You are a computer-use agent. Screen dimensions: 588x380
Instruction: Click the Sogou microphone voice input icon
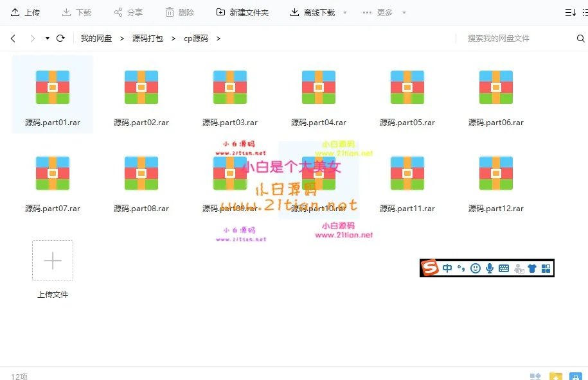[490, 268]
